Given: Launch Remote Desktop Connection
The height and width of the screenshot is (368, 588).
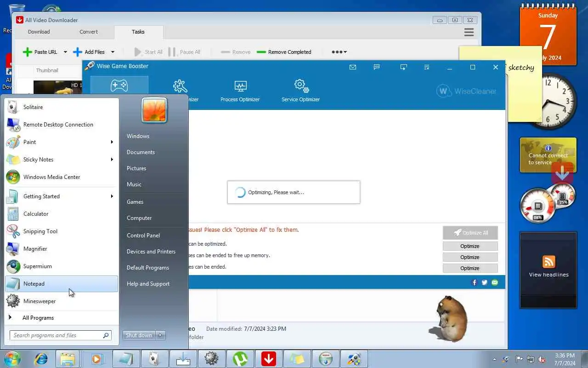Looking at the screenshot, I should click(62, 125).
